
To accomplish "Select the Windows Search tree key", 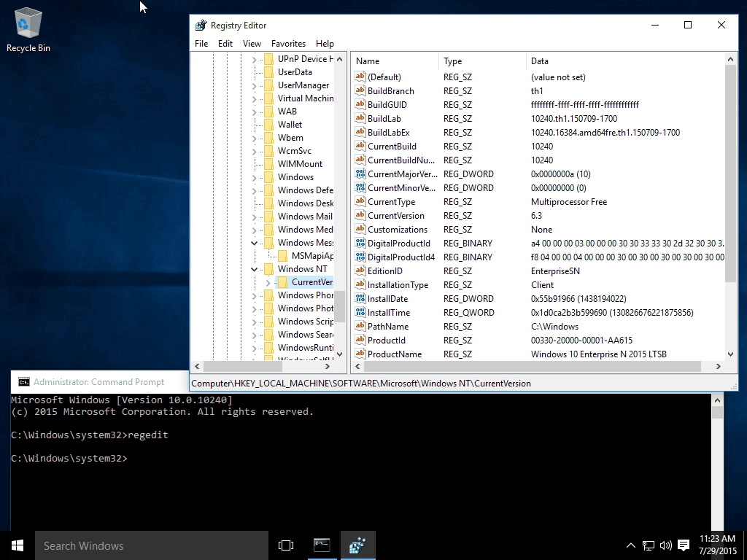I will (306, 334).
